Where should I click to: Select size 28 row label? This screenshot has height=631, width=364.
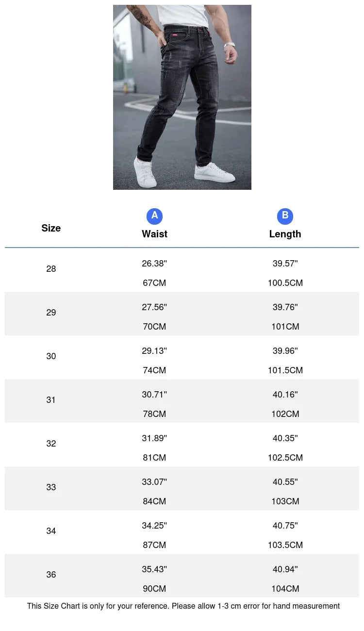[x=51, y=269]
